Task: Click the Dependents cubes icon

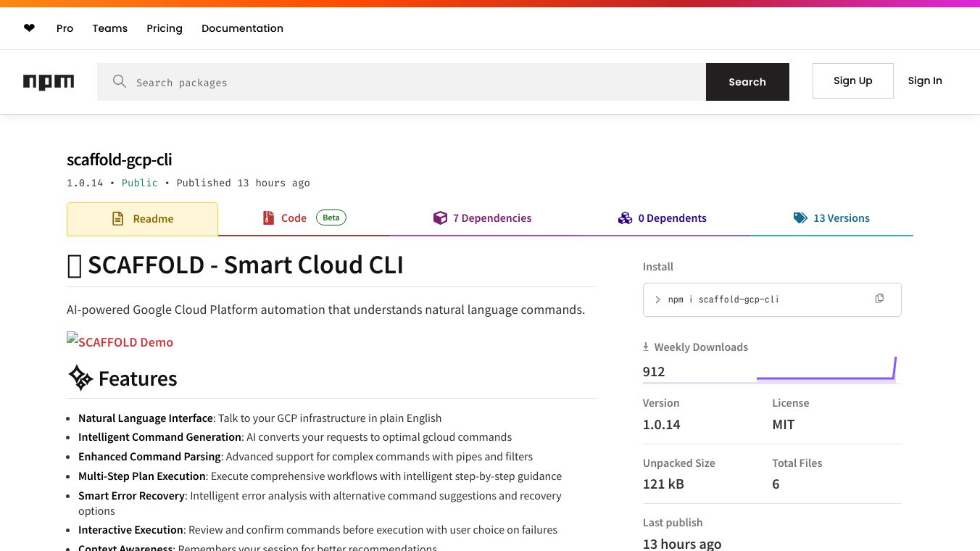Action: (x=625, y=217)
